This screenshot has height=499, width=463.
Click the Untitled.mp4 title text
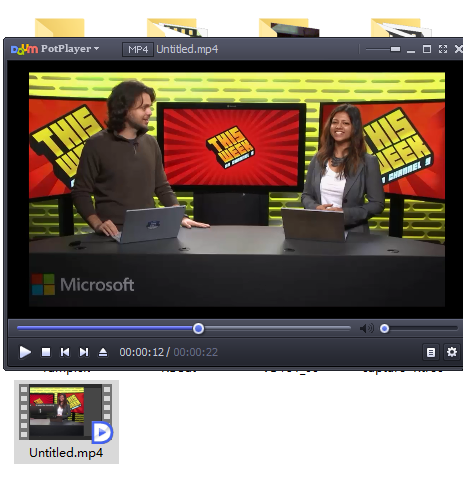tap(187, 49)
